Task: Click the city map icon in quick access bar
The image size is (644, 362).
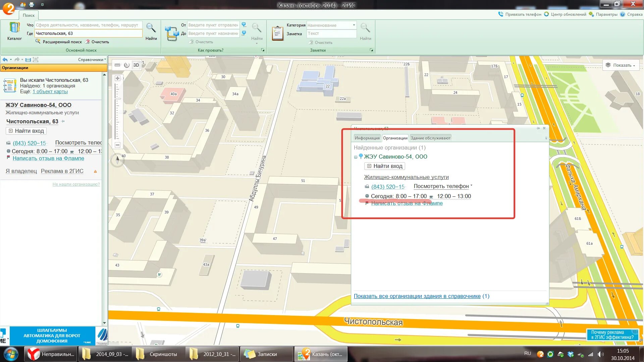Action: click(x=23, y=5)
